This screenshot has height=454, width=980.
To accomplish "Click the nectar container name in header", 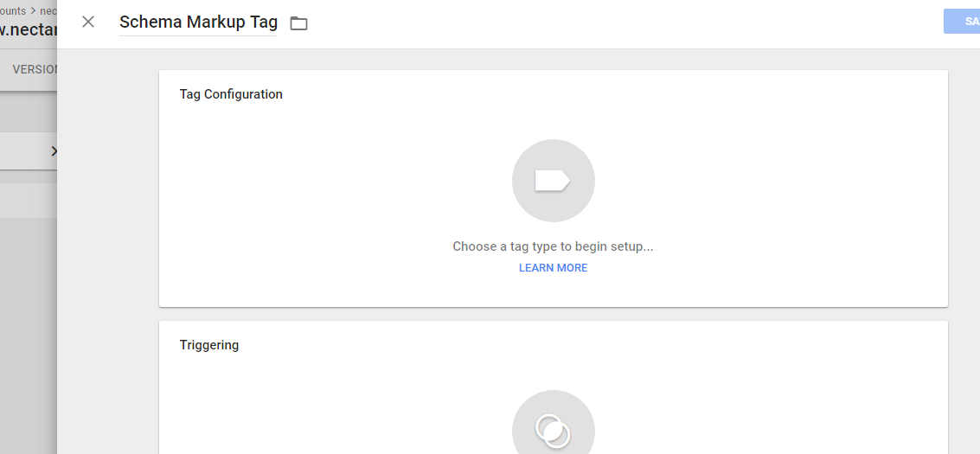I will click(29, 30).
